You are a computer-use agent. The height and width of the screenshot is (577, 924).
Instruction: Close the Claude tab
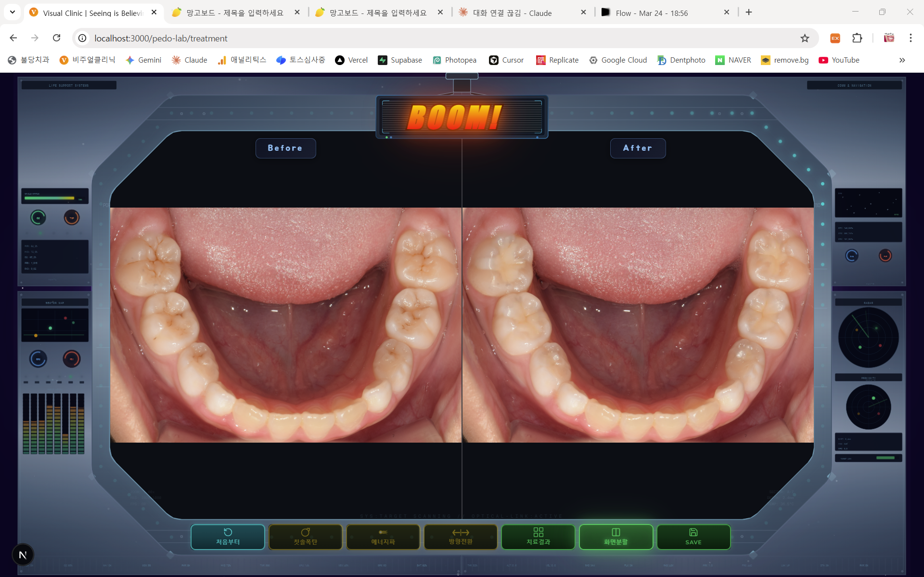pyautogui.click(x=583, y=13)
